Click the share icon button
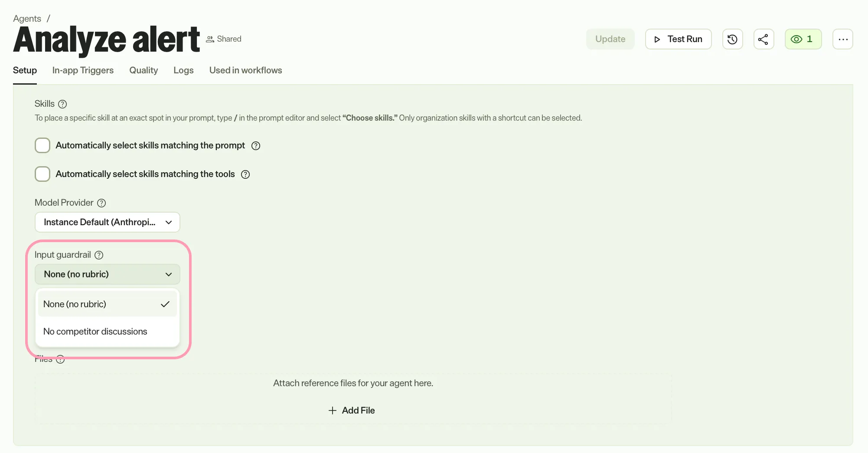868x453 pixels. tap(764, 39)
